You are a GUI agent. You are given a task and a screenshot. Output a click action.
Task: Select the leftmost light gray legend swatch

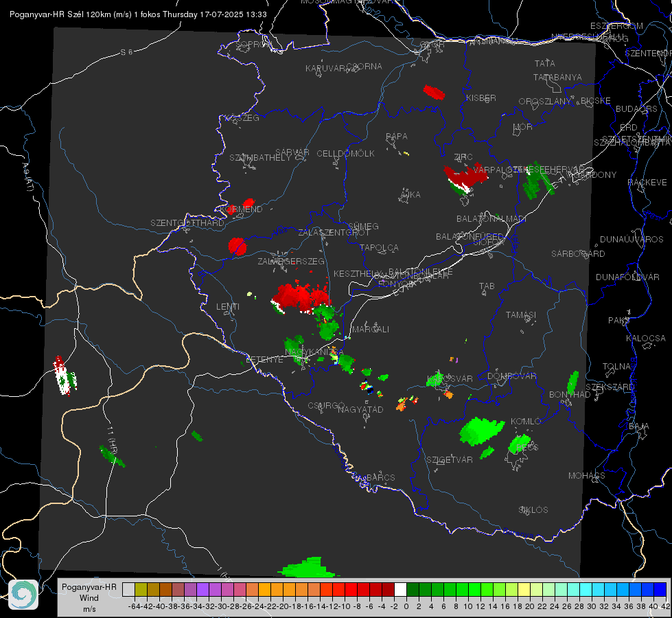pyautogui.click(x=128, y=590)
